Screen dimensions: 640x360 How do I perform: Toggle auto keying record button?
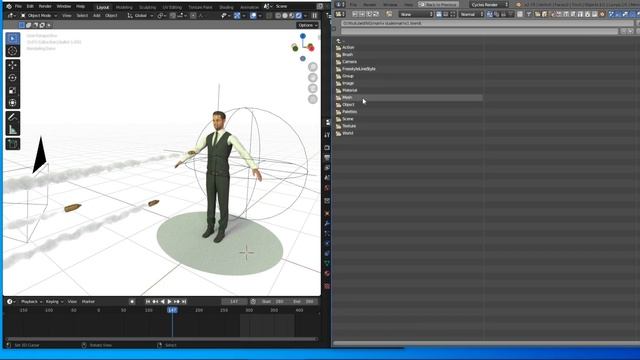[132, 302]
